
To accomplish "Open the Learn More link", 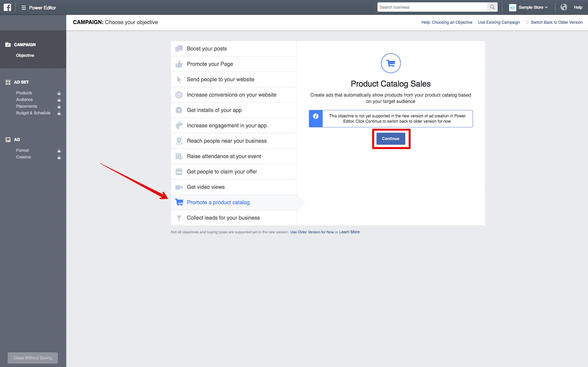I will coord(349,232).
